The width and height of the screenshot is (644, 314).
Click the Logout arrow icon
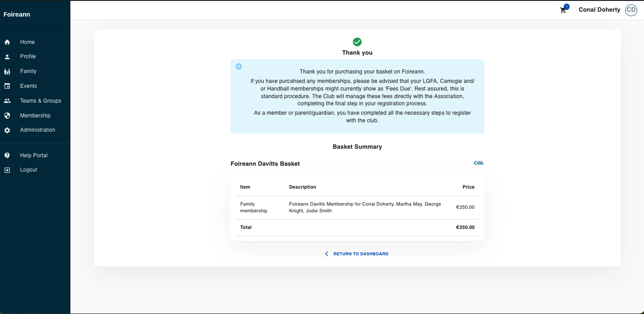pyautogui.click(x=7, y=170)
